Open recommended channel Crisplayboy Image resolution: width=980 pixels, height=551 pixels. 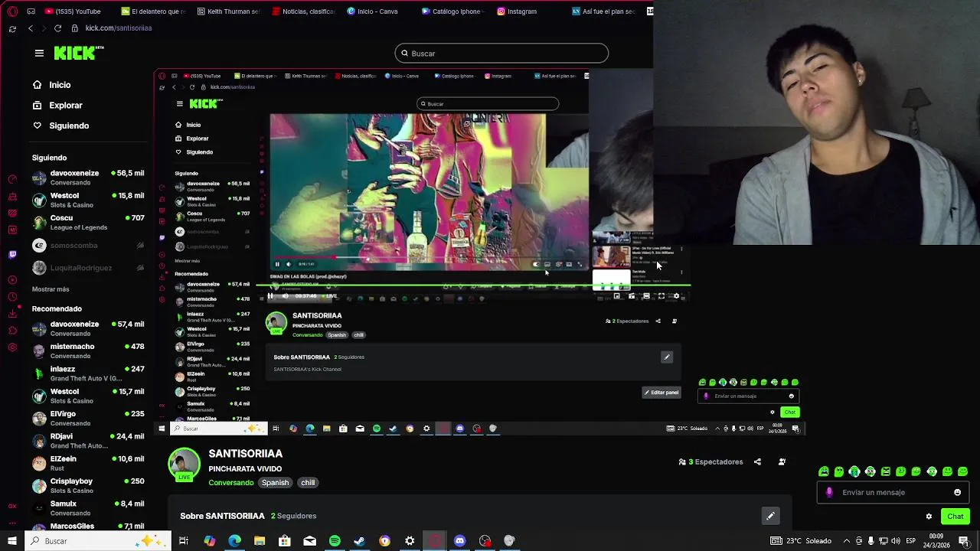87,486
